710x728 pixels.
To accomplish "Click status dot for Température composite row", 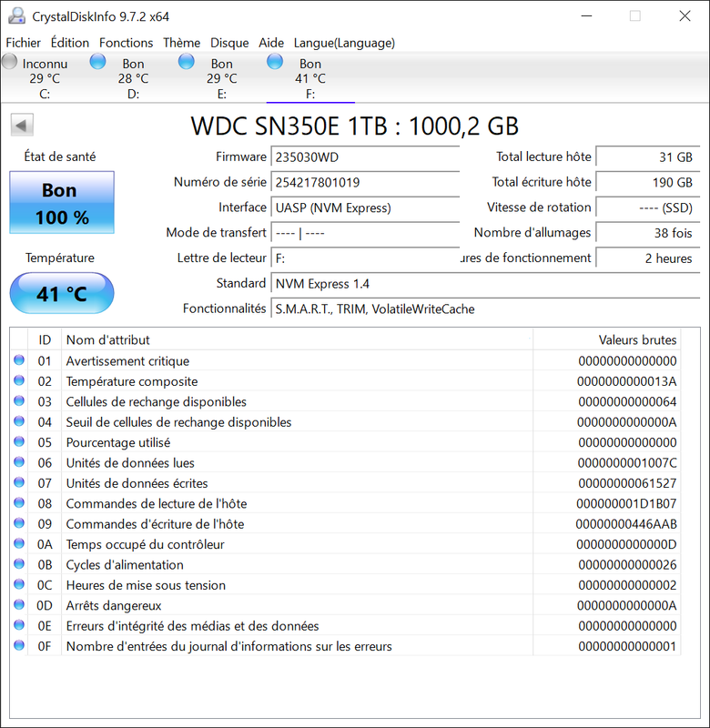I will [x=19, y=380].
